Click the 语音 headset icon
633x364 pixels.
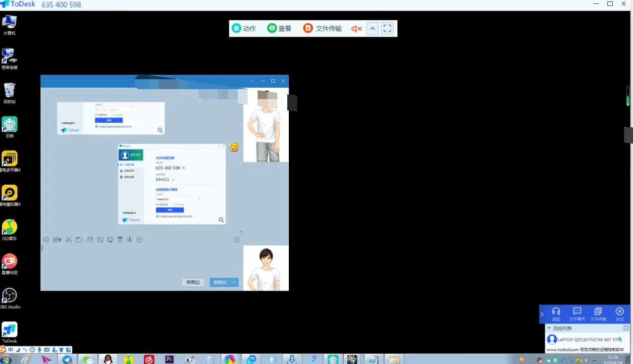(556, 314)
